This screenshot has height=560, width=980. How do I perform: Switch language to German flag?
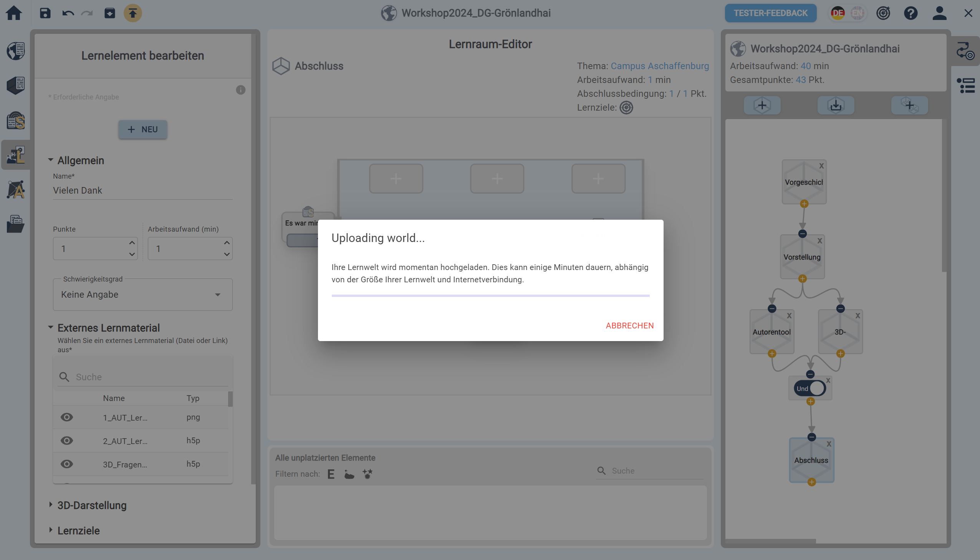pos(838,13)
